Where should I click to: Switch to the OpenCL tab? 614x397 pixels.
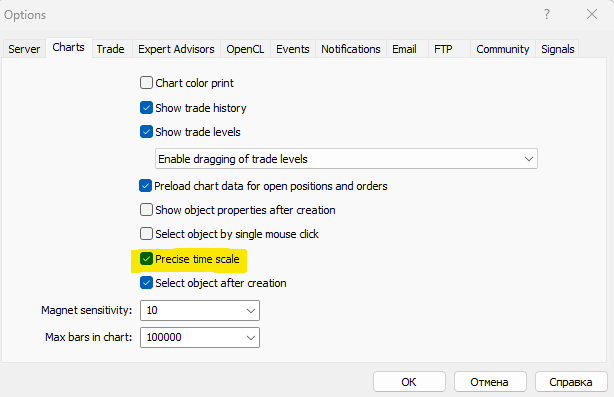click(245, 49)
